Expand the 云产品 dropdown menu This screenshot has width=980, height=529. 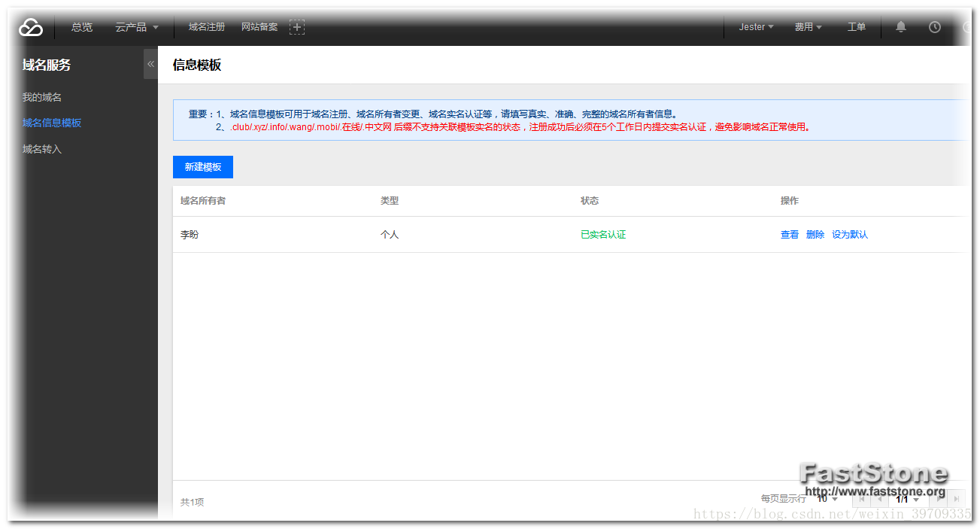point(137,27)
